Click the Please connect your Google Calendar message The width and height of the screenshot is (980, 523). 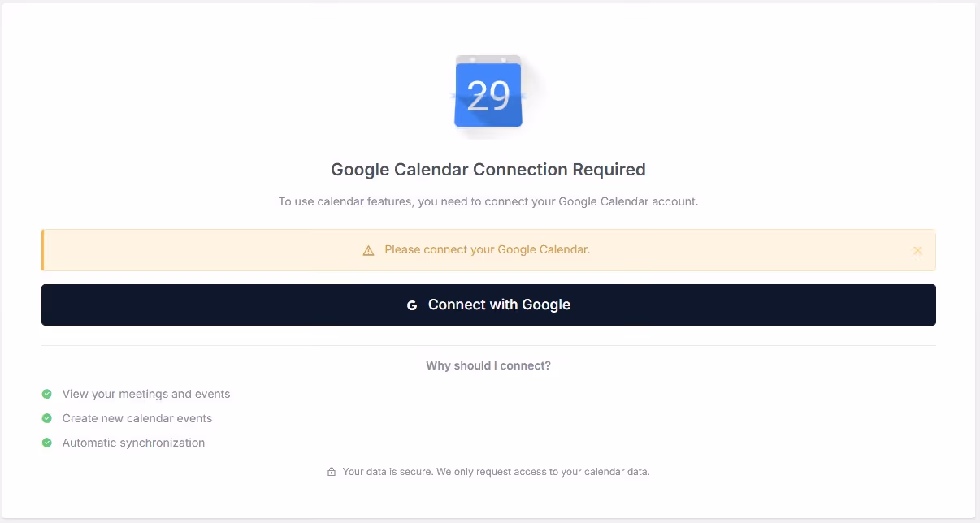coord(487,250)
